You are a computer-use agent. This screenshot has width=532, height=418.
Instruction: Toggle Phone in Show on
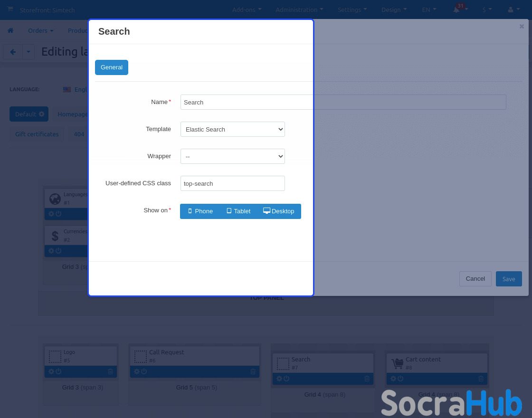point(200,211)
